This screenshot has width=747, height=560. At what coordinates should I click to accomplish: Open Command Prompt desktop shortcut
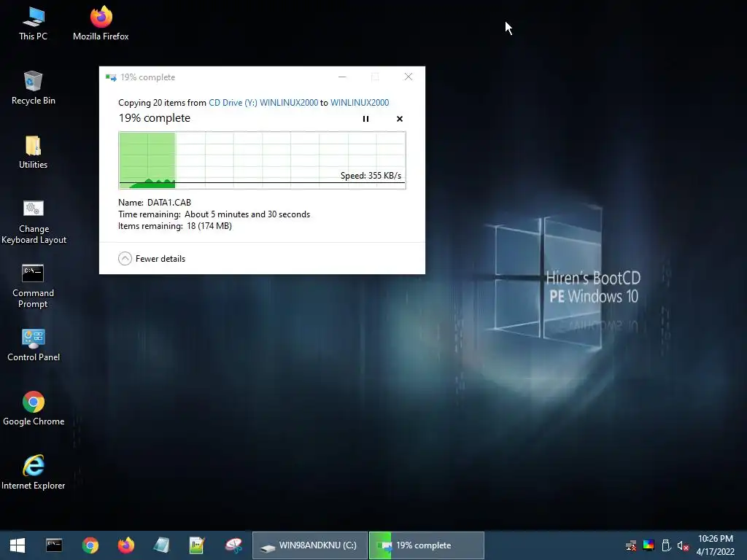[x=33, y=286]
